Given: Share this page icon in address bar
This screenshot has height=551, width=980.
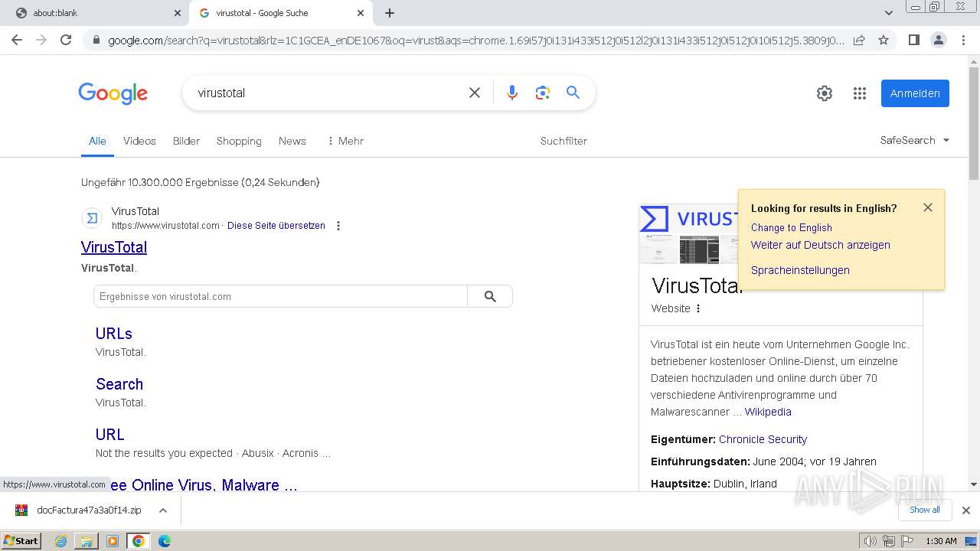Looking at the screenshot, I should point(859,40).
